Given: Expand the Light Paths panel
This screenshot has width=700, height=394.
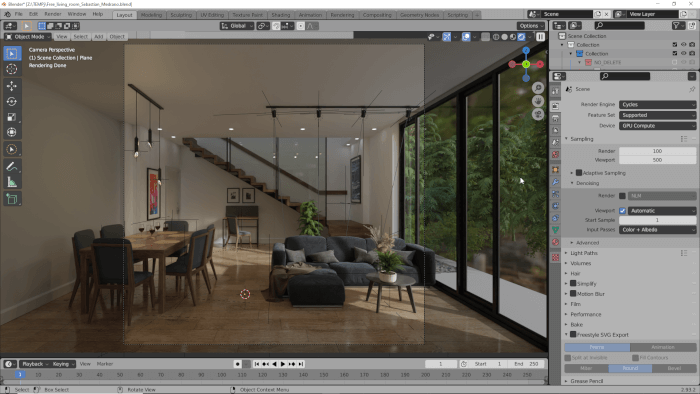Looking at the screenshot, I should (583, 253).
